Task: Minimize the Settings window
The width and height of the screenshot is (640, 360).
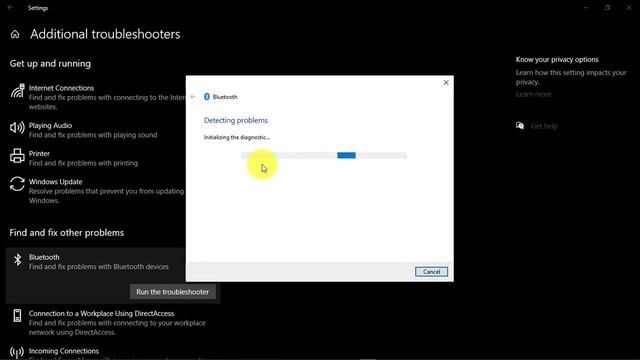Action: click(586, 8)
